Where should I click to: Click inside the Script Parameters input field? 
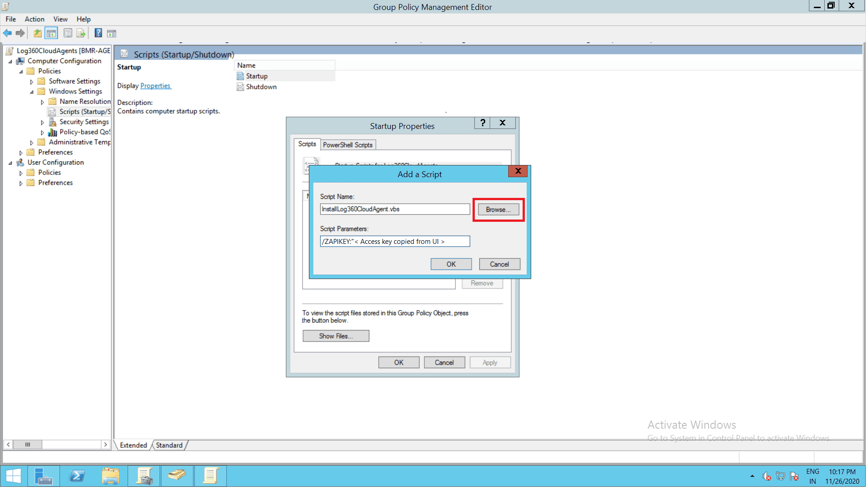(395, 241)
